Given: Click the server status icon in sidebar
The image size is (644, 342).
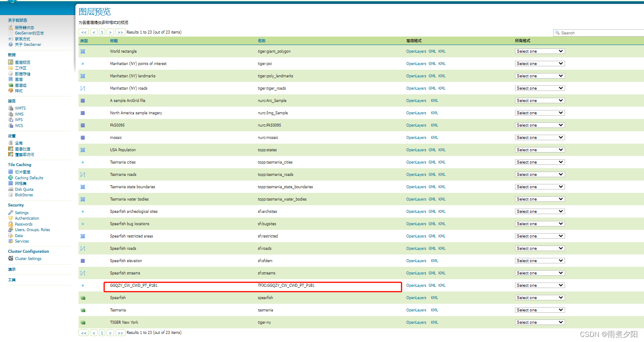Looking at the screenshot, I should tap(11, 28).
